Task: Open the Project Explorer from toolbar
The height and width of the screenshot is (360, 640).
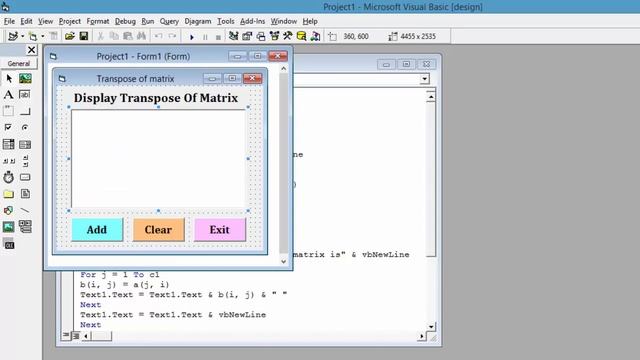Action: 233,36
